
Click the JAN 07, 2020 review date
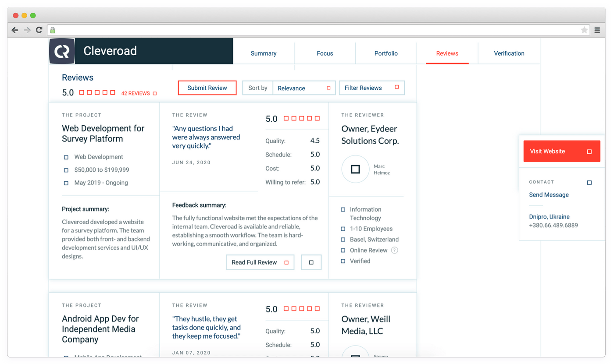click(191, 353)
